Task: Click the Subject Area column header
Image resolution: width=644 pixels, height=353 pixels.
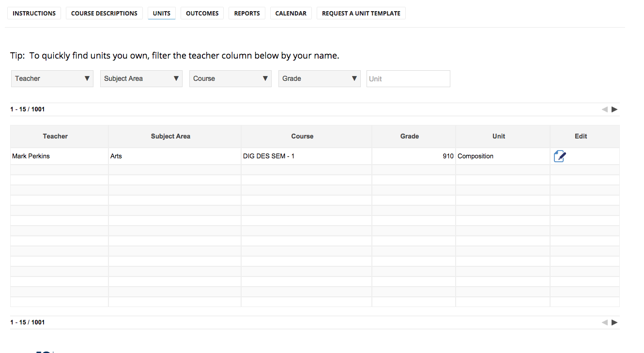Action: tap(170, 137)
